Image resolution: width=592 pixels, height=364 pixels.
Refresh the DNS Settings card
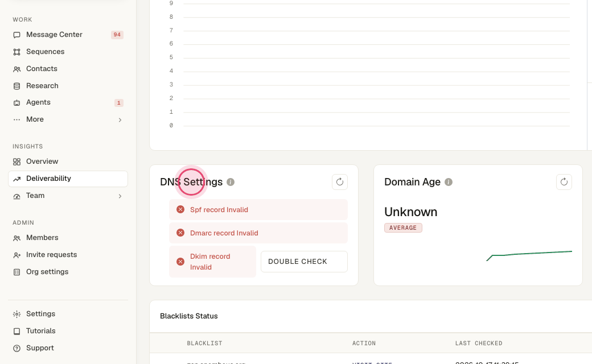[340, 182]
